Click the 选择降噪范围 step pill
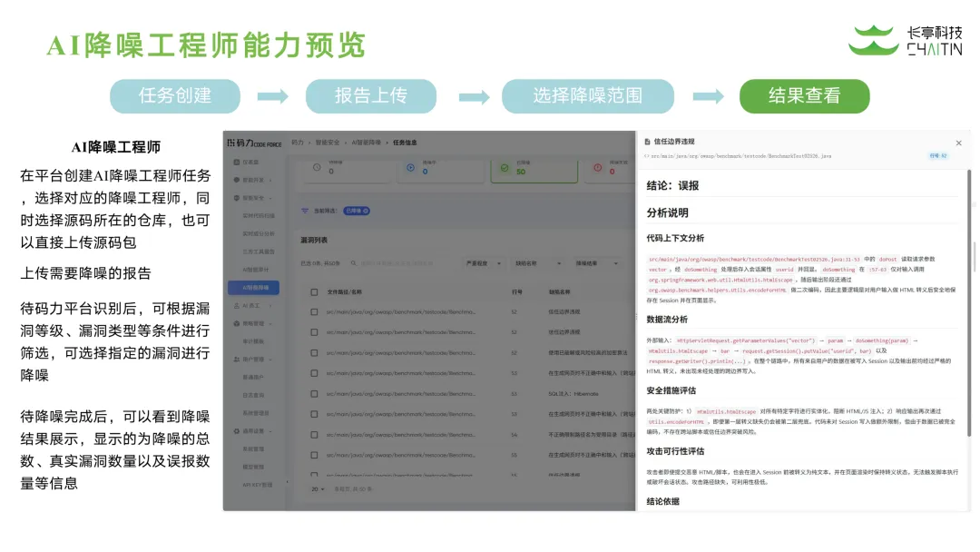 click(587, 96)
